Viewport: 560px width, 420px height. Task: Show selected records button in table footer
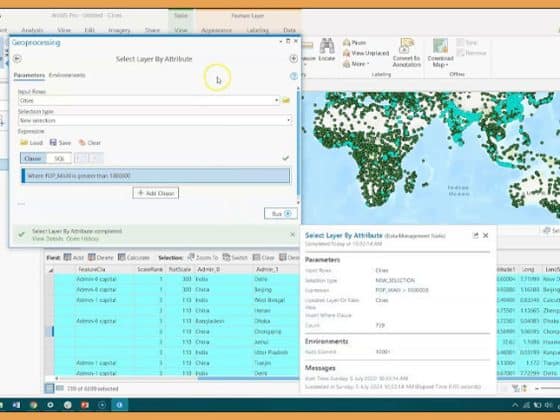point(60,388)
